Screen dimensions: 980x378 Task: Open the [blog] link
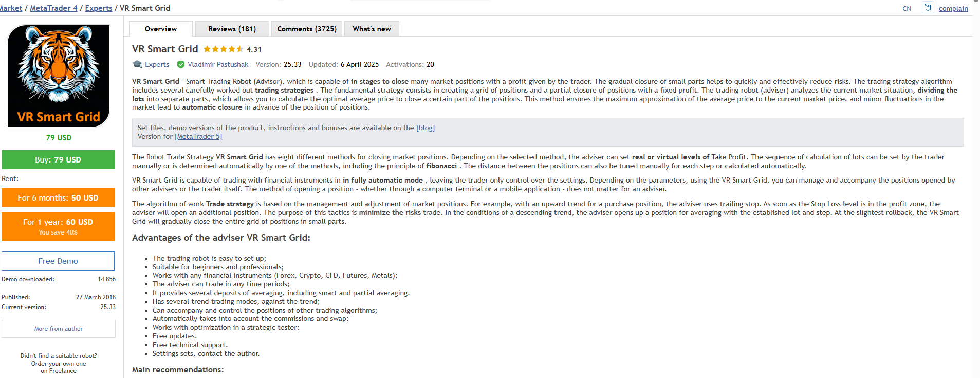pyautogui.click(x=426, y=128)
